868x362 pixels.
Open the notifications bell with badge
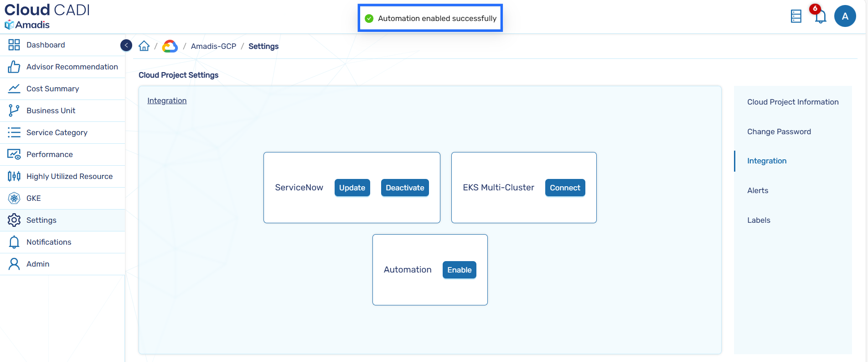coord(820,16)
